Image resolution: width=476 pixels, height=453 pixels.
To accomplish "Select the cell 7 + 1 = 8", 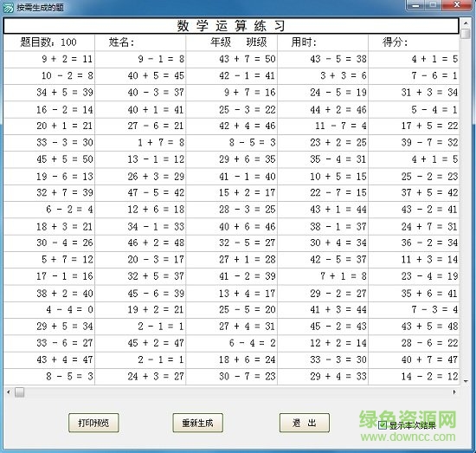I will click(x=323, y=276).
